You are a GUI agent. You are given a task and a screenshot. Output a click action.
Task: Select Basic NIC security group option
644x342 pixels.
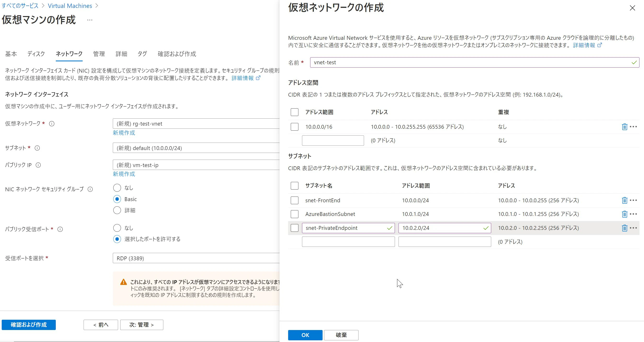pos(117,199)
